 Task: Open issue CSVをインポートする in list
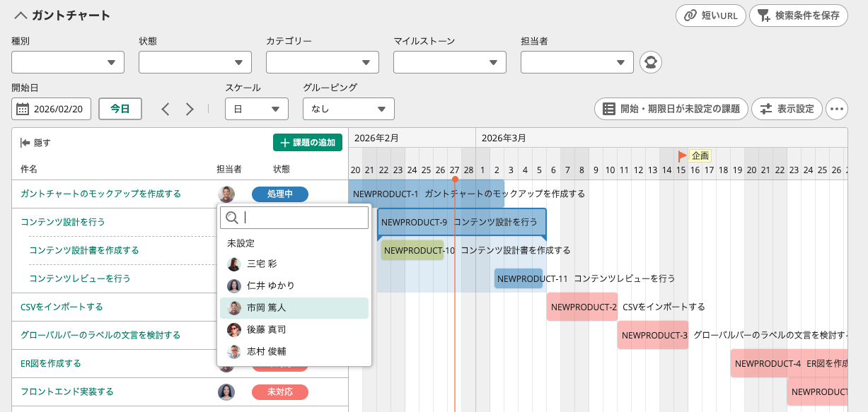(x=62, y=307)
